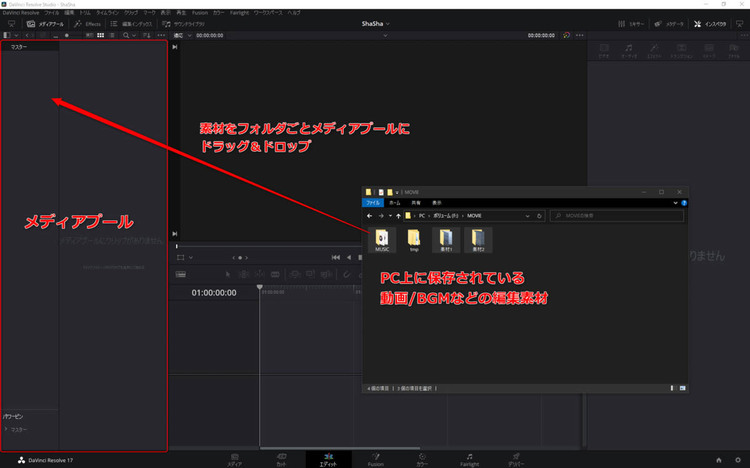The width and height of the screenshot is (750, 468).
Task: Click the Explorer back navigation arrow
Action: (x=369, y=215)
